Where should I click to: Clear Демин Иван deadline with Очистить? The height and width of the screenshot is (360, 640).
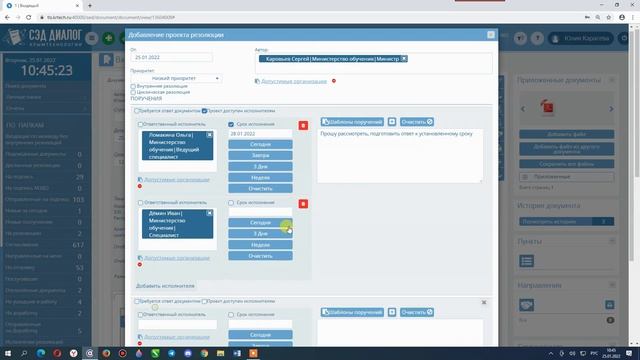(260, 256)
